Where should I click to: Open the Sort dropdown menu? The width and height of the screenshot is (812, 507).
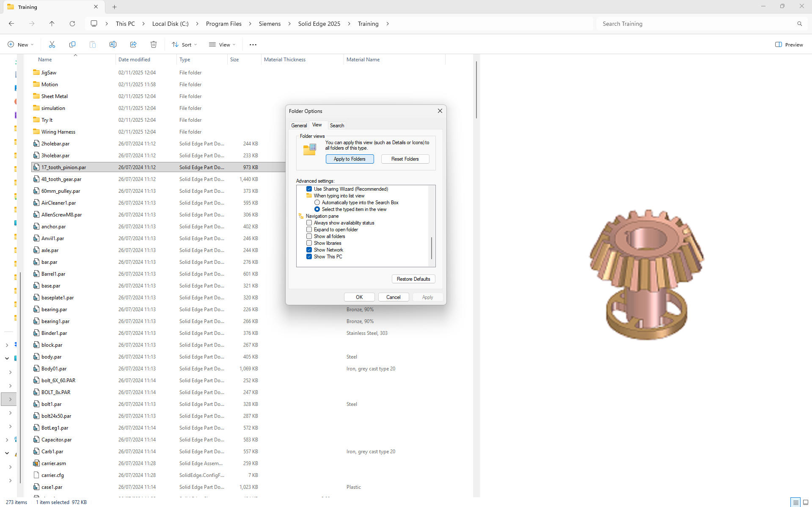184,44
